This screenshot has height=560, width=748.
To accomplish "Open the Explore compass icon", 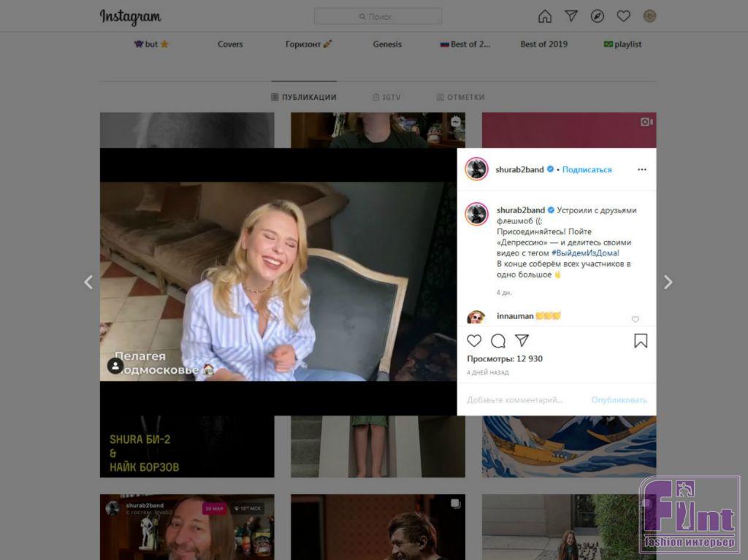I will pos(598,16).
